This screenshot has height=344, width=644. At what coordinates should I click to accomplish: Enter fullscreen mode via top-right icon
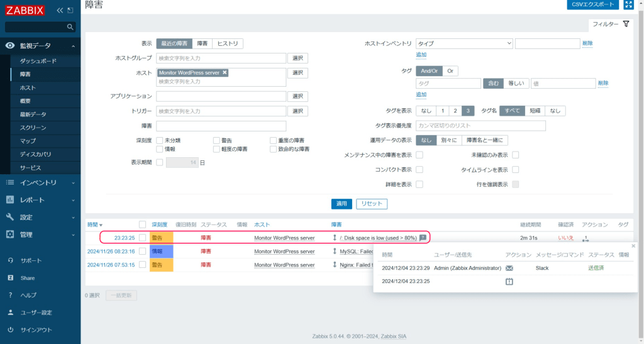628,5
